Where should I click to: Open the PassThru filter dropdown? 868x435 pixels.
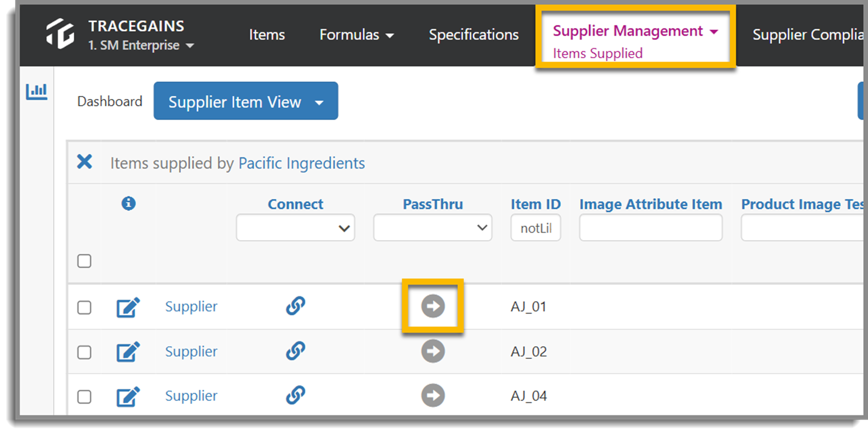432,227
